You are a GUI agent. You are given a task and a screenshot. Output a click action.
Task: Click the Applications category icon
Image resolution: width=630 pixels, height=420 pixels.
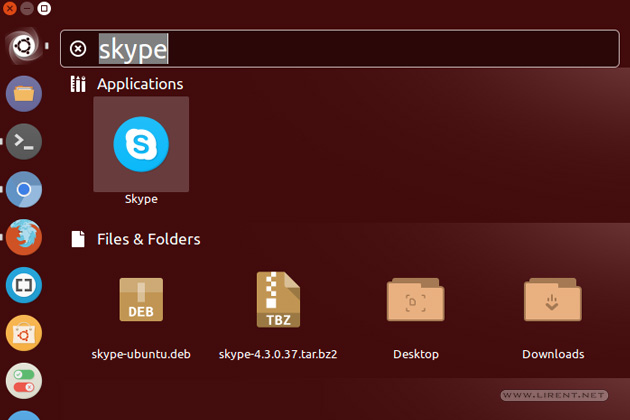78,84
